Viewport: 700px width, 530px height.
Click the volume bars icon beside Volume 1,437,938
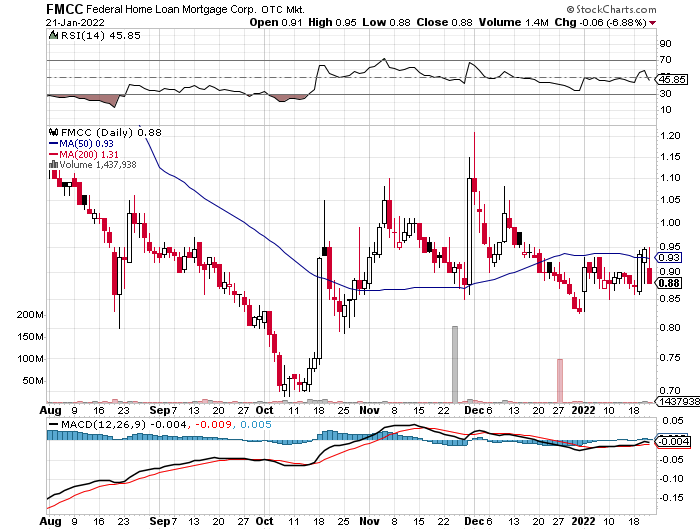(x=53, y=164)
